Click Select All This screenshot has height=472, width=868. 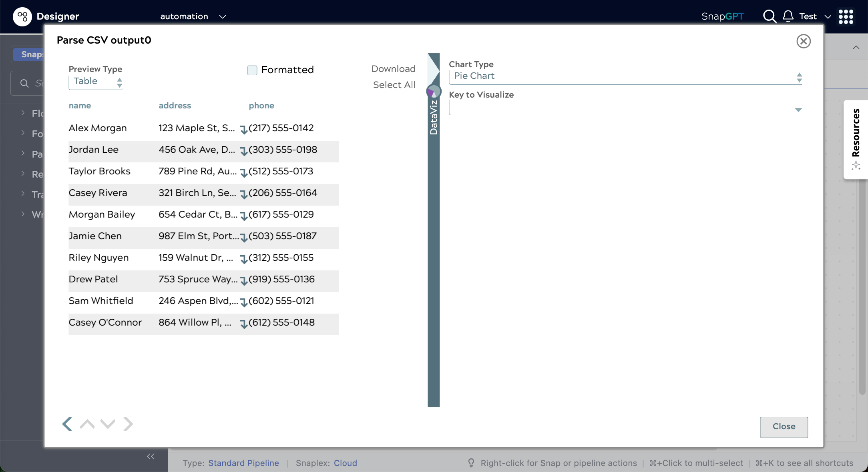(x=394, y=85)
